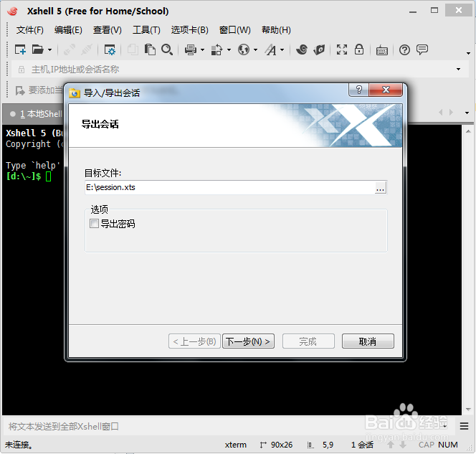This screenshot has height=454, width=476.
Task: Expand the Font dropdown arrow
Action: tap(282, 49)
